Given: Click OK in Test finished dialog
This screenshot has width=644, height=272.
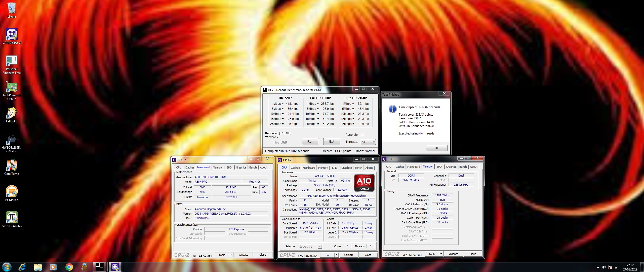Looking at the screenshot, I should tap(436, 148).
